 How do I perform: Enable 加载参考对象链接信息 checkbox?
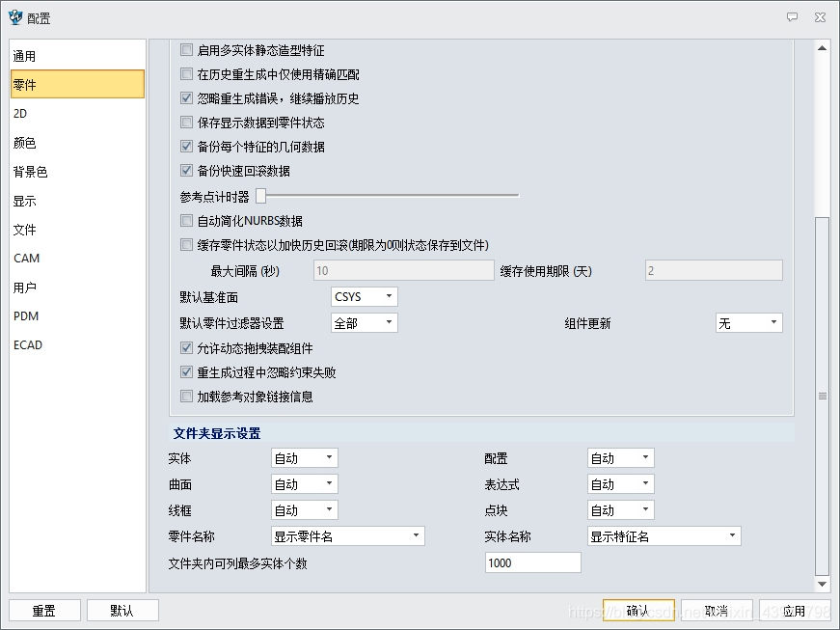coord(186,397)
